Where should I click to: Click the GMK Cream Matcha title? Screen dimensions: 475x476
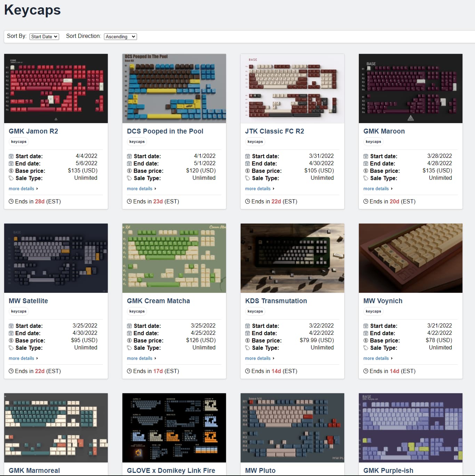coord(159,301)
